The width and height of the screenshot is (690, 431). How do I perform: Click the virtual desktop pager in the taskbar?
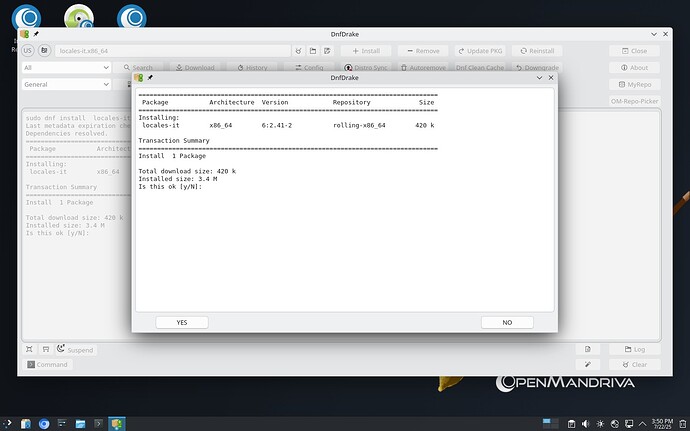(550, 423)
